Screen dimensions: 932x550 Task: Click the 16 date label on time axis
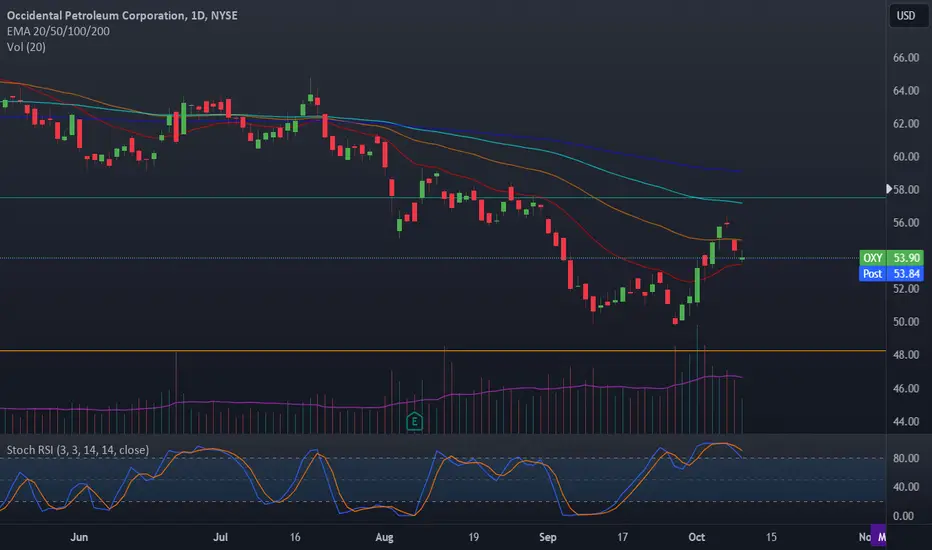(x=295, y=537)
